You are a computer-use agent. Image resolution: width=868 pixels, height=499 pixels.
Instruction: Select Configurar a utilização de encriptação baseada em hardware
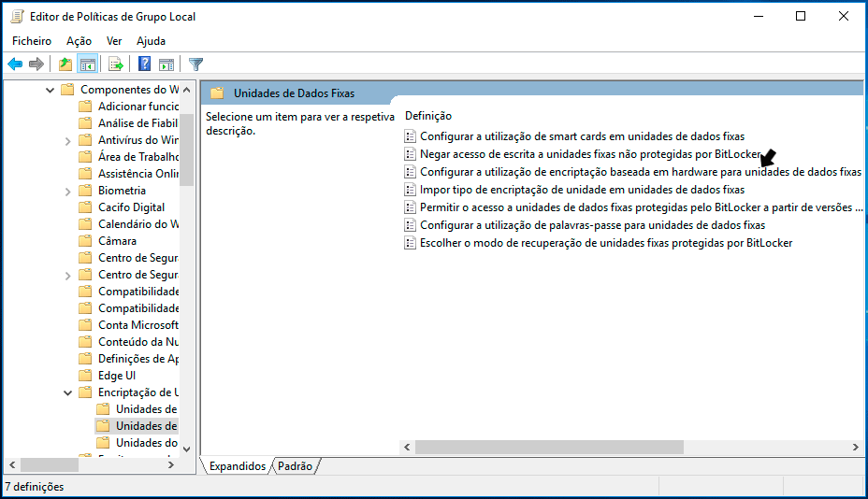(641, 172)
